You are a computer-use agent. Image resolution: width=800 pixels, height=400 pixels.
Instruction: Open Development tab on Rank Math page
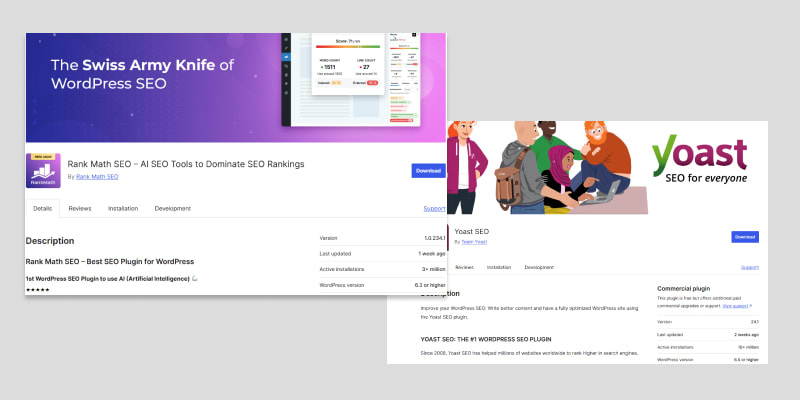[x=172, y=209]
